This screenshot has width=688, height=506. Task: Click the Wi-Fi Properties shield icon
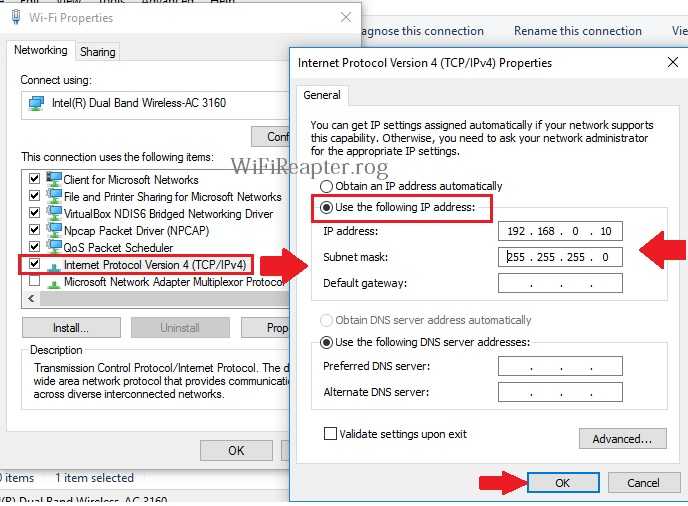tap(15, 18)
